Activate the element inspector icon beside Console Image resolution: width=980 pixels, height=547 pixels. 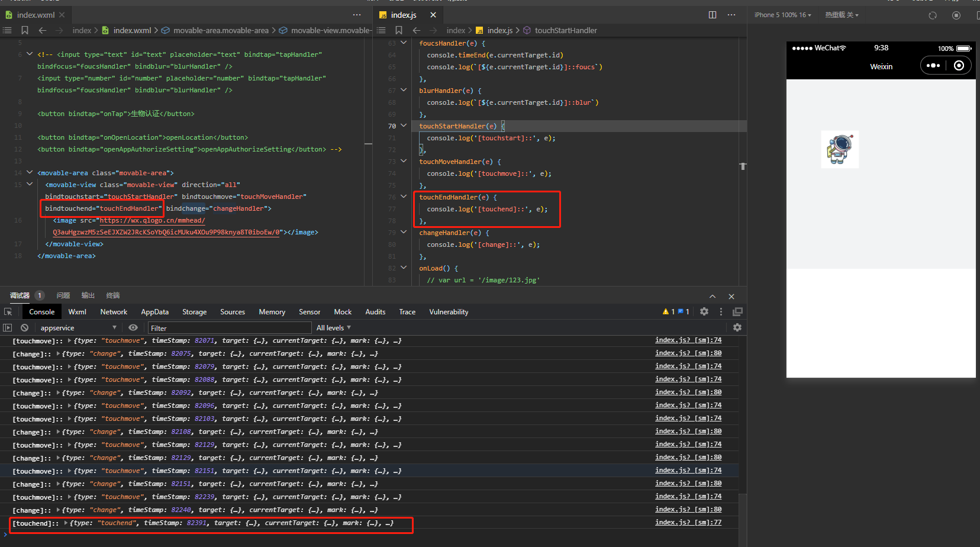pyautogui.click(x=8, y=312)
